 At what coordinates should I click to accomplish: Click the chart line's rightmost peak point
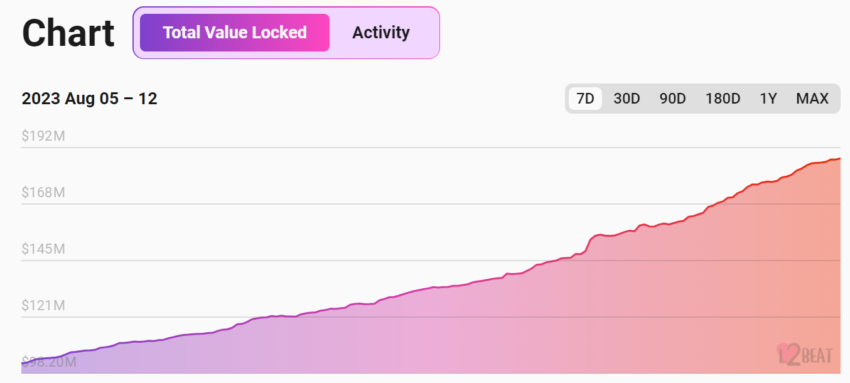pos(840,159)
